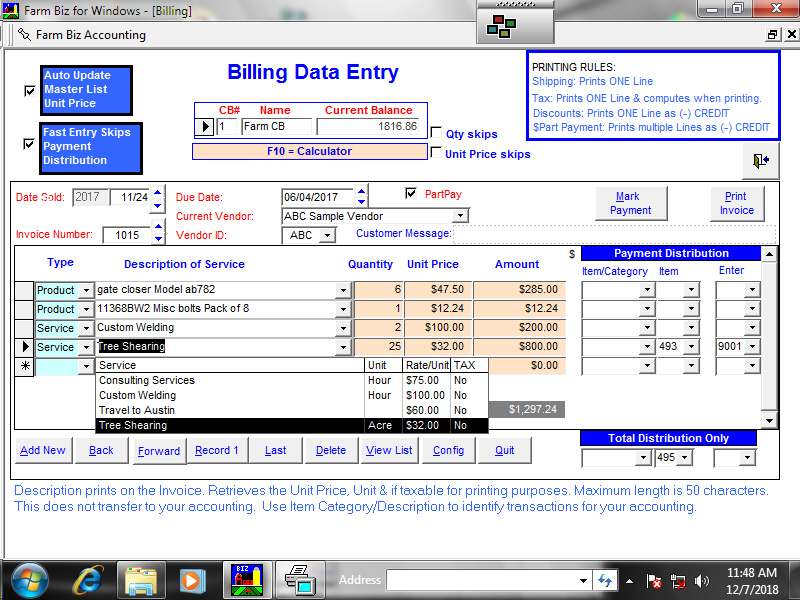
Task: Disable Fast Entry Skips Payment checkbox
Action: pos(29,143)
